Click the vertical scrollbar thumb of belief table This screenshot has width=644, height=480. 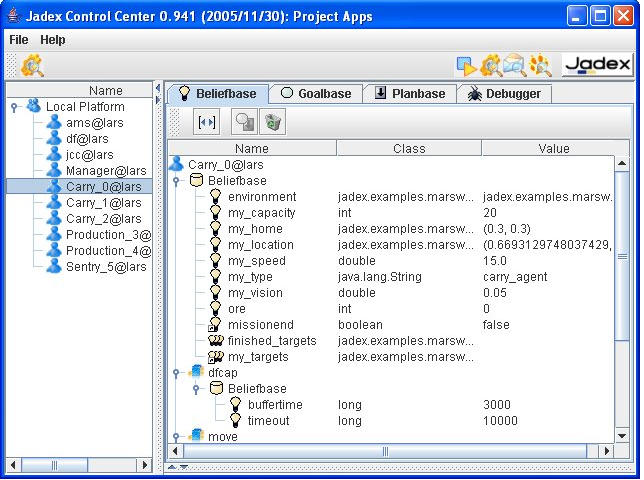click(622, 256)
